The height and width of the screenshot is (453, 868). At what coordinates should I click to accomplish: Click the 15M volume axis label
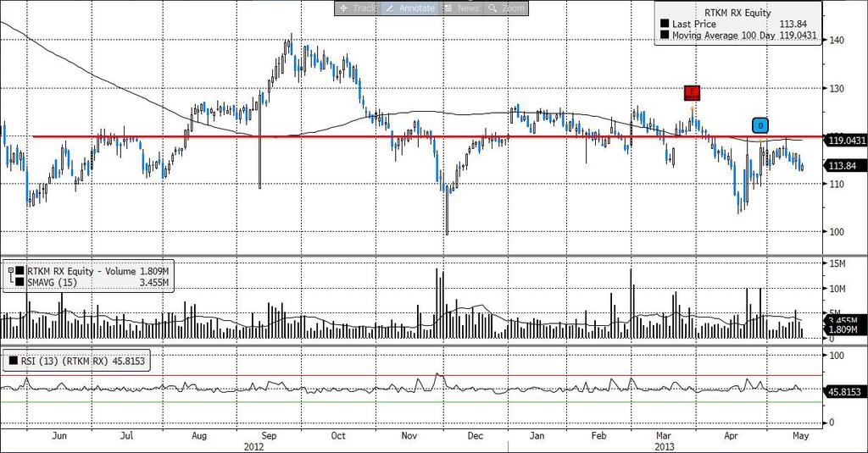837,264
